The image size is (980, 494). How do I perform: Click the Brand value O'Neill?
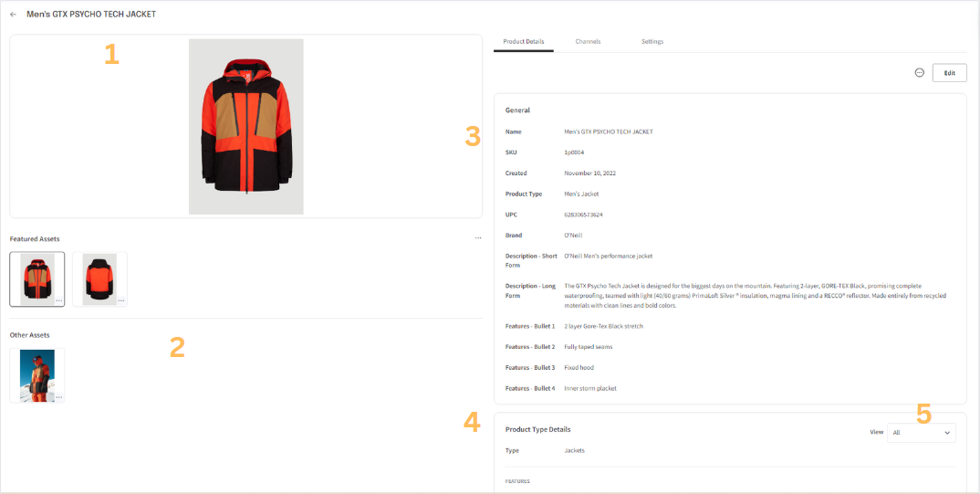click(573, 235)
